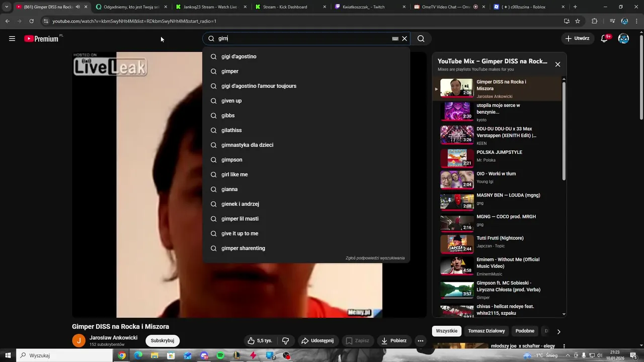View site information icon in address bar
The height and width of the screenshot is (362, 644).
click(x=46, y=21)
